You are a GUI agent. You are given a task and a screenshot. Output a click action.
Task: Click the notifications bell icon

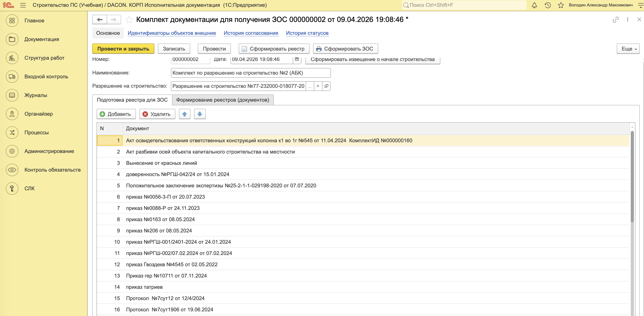click(534, 5)
